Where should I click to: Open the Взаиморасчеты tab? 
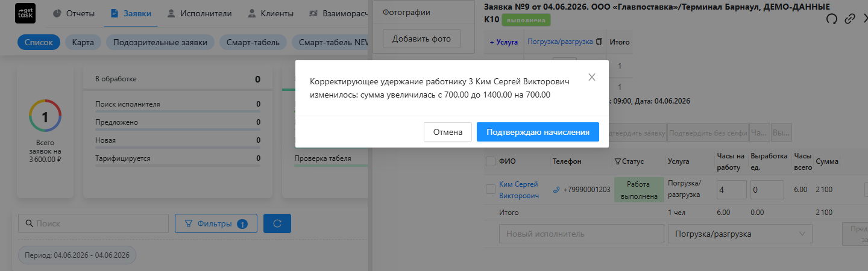tap(338, 13)
